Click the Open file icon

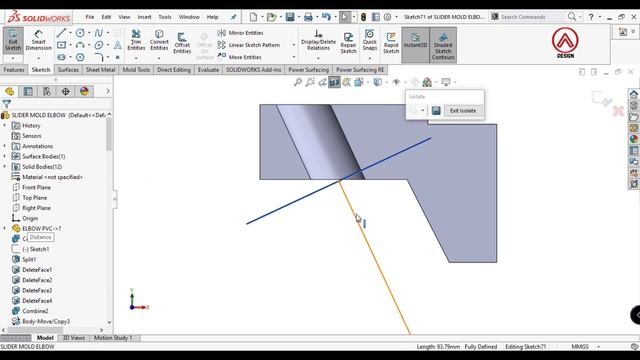point(271,17)
